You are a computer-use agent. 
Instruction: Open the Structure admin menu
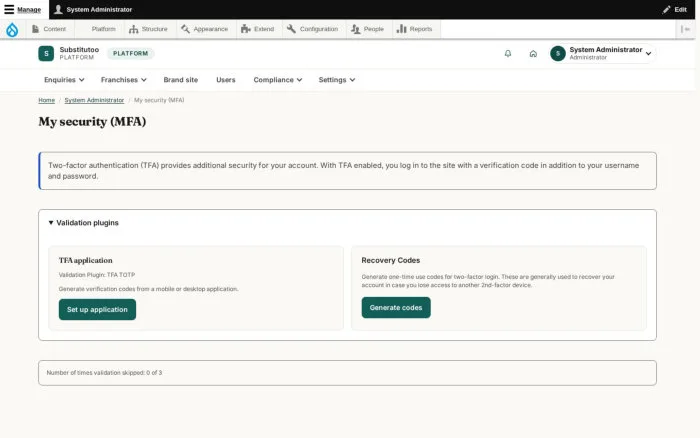(148, 29)
